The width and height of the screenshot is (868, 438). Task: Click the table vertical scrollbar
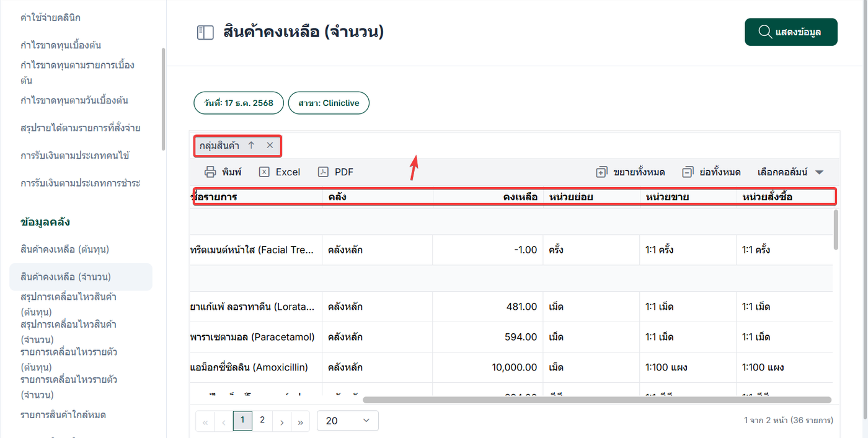coord(836,230)
